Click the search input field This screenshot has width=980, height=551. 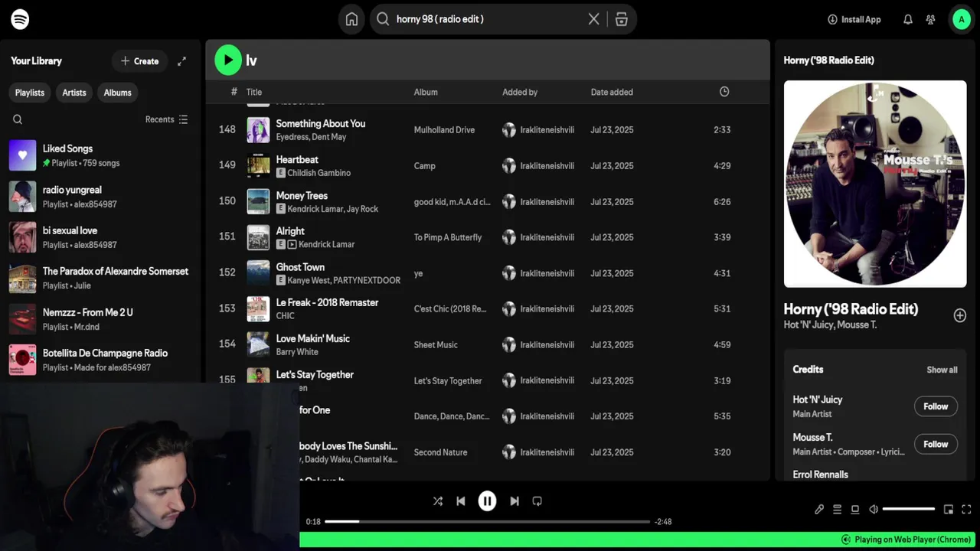pos(487,19)
